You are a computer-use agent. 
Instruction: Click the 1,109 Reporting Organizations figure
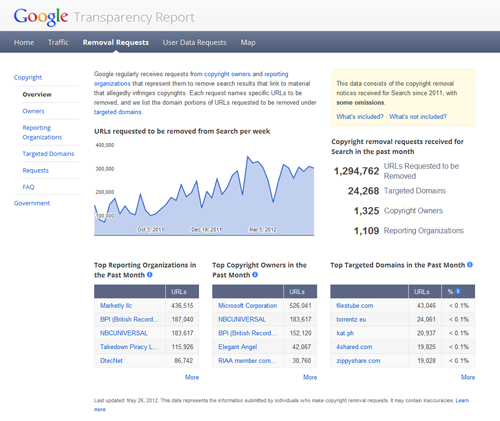[366, 231]
